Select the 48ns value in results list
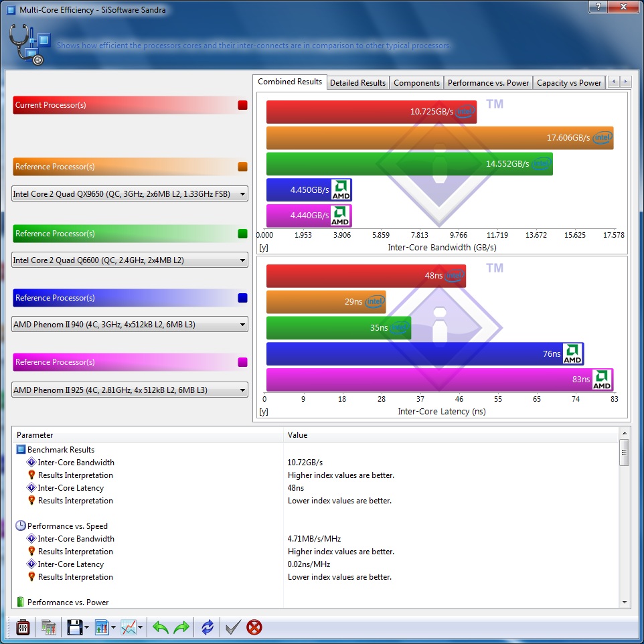 pyautogui.click(x=296, y=488)
